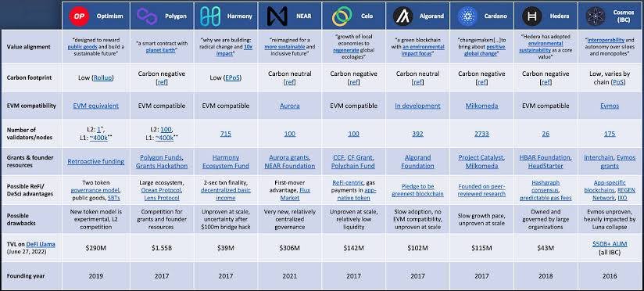This screenshot has width=644, height=291.
Task: Follow the Milkomeda EVM compatibility link
Action: pos(481,106)
